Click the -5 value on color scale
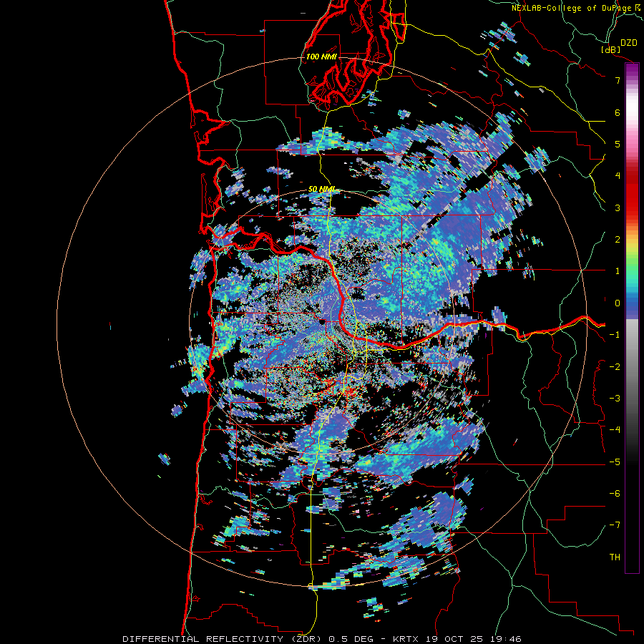 615,462
